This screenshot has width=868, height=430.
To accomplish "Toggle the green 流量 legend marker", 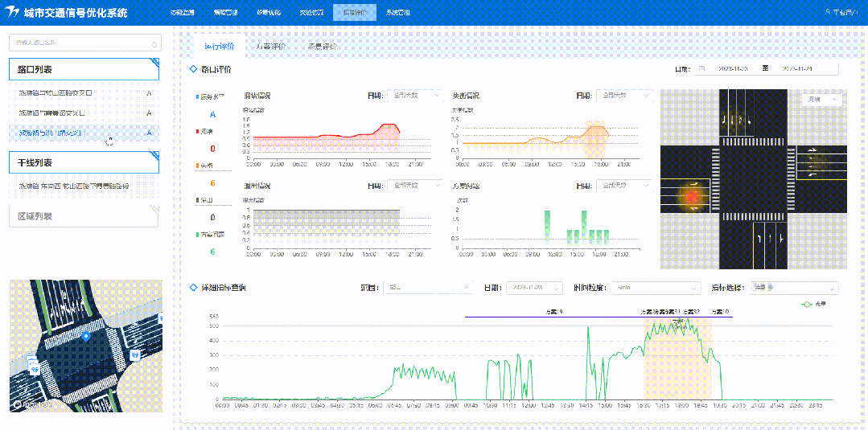I will tap(807, 305).
